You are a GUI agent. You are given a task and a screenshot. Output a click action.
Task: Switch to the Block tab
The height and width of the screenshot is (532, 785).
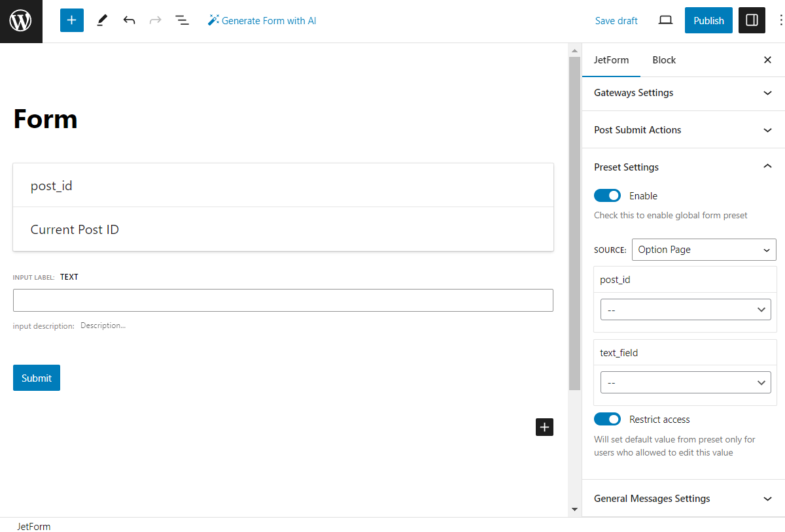(x=664, y=60)
